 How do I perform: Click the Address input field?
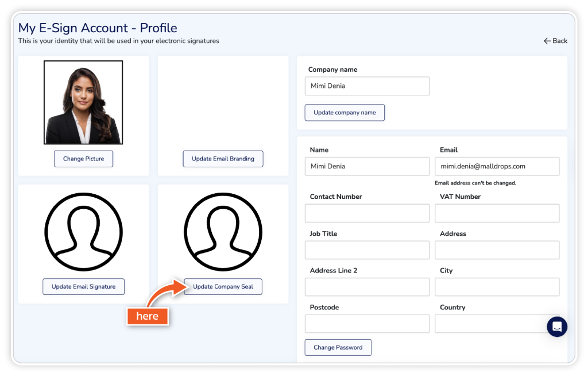coord(497,250)
